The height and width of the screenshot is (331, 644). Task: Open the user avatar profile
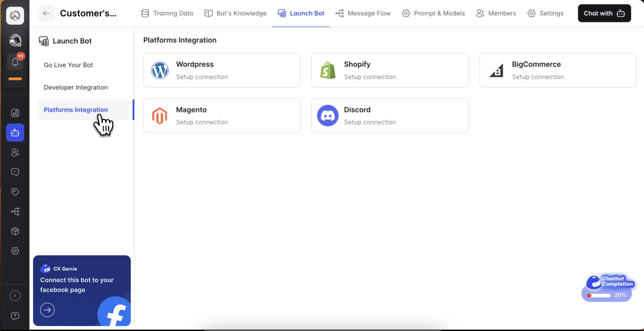point(15,40)
